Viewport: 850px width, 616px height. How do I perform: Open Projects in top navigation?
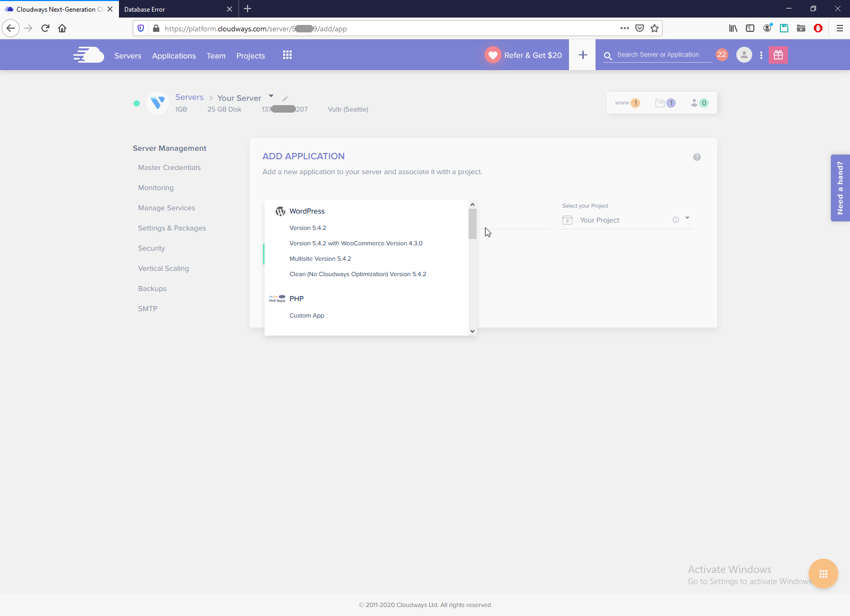pyautogui.click(x=251, y=56)
